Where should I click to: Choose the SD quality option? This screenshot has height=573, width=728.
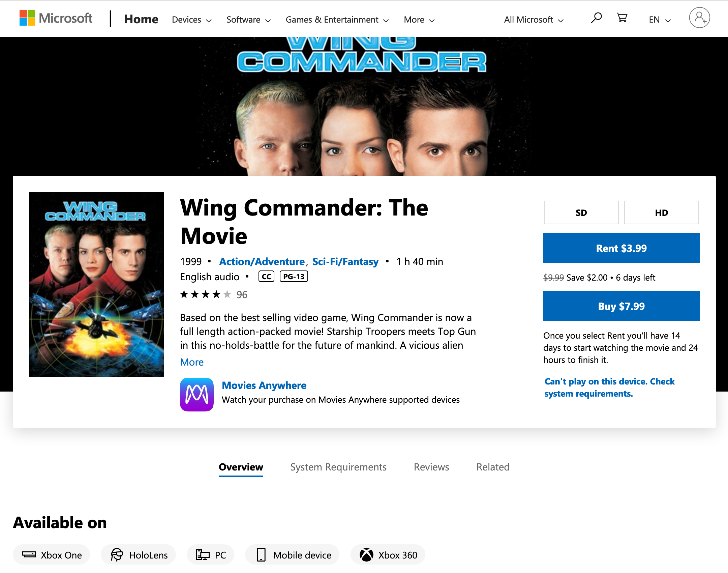(x=581, y=212)
